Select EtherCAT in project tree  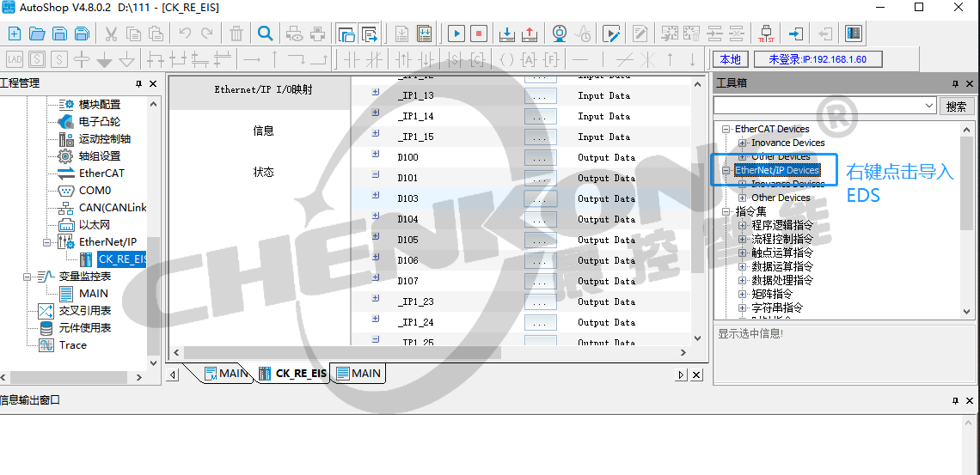point(101,173)
